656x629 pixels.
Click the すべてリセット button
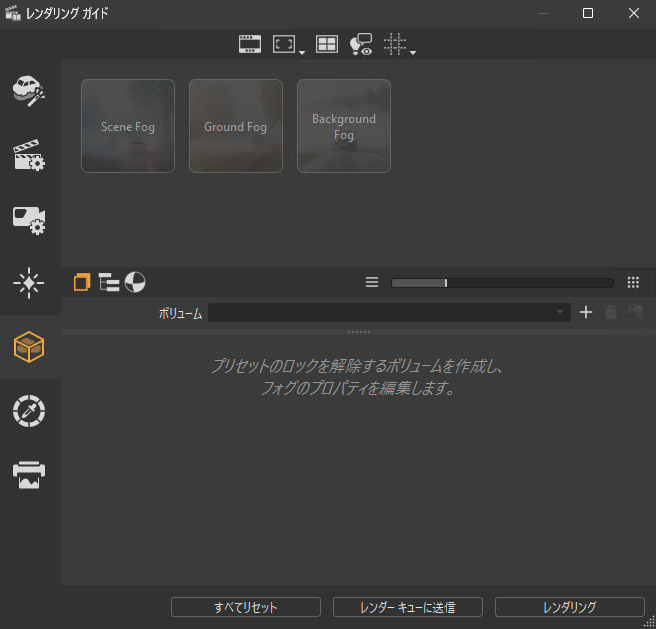[x=246, y=607]
